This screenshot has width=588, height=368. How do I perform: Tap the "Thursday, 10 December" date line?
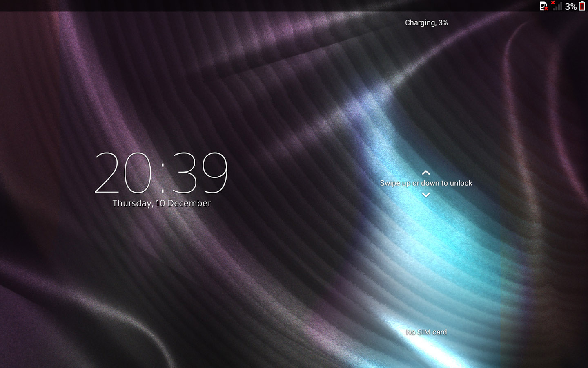(161, 203)
